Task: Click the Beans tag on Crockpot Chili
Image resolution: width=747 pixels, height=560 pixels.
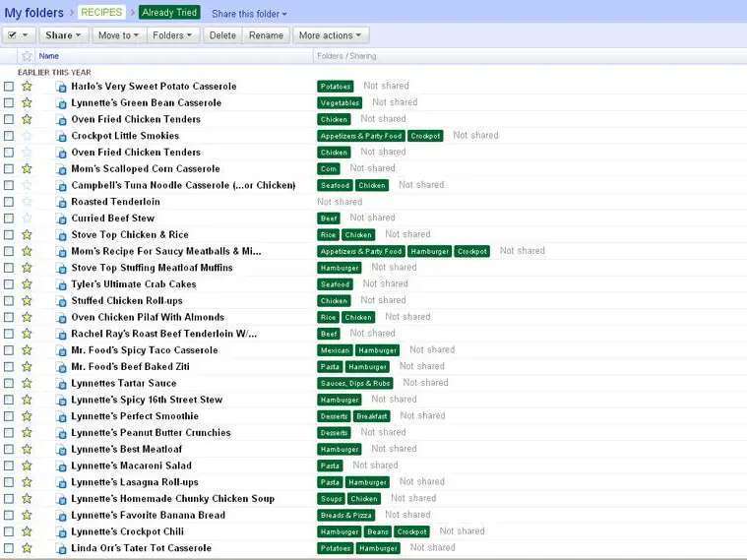Action: [378, 531]
